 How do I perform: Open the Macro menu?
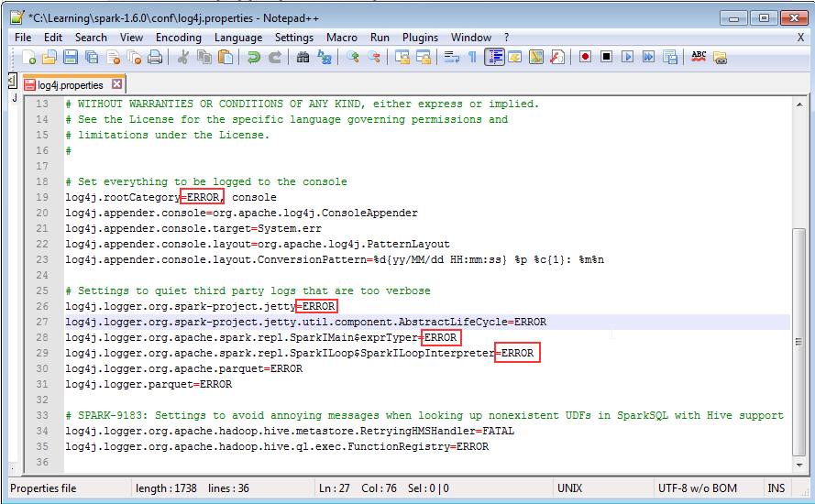pyautogui.click(x=341, y=38)
